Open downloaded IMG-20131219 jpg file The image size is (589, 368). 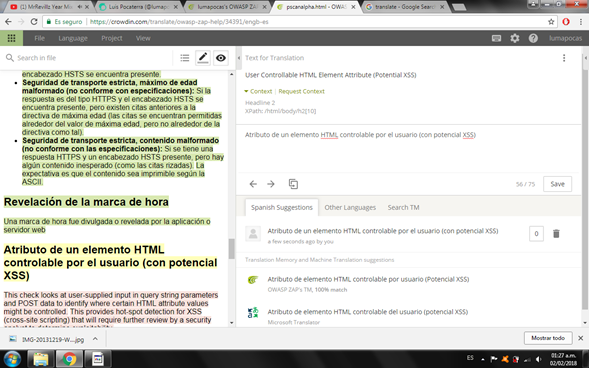(x=47, y=339)
